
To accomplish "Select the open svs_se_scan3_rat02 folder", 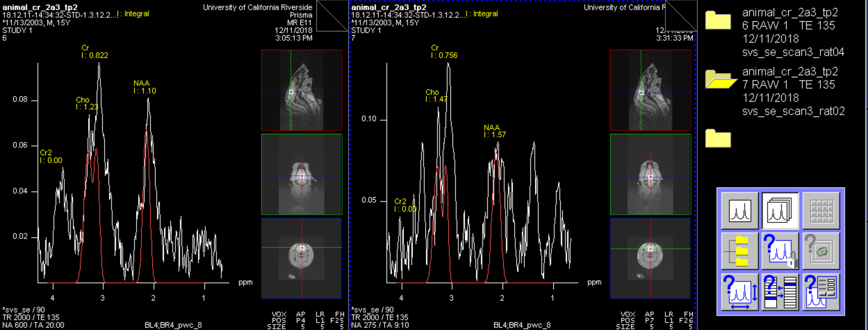I will [719, 80].
